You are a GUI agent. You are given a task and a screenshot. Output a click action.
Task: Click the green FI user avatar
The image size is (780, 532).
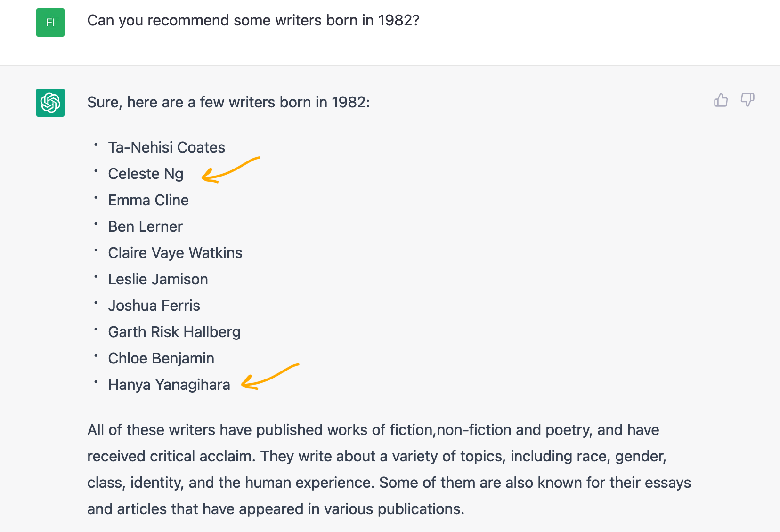pos(50,23)
